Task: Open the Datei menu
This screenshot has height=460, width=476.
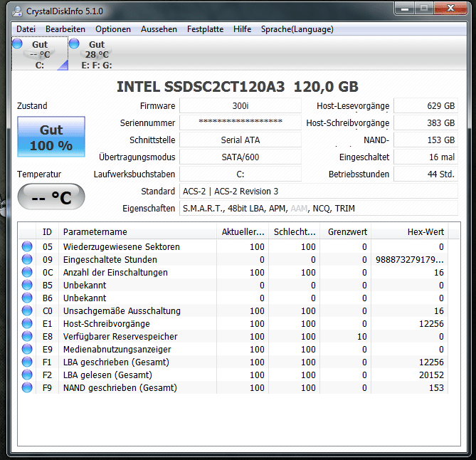Action: (x=26, y=29)
